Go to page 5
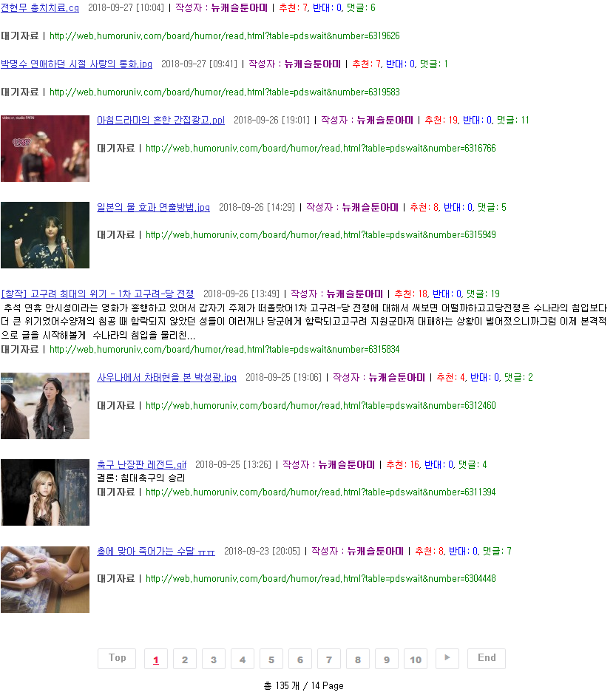616x695 pixels. [271, 659]
